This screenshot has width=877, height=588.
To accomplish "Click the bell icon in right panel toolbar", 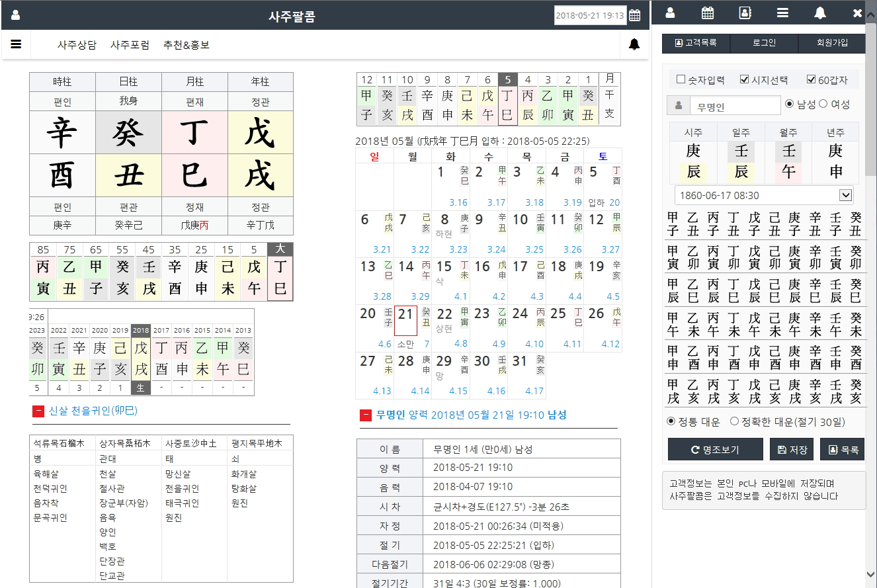I will pos(820,13).
